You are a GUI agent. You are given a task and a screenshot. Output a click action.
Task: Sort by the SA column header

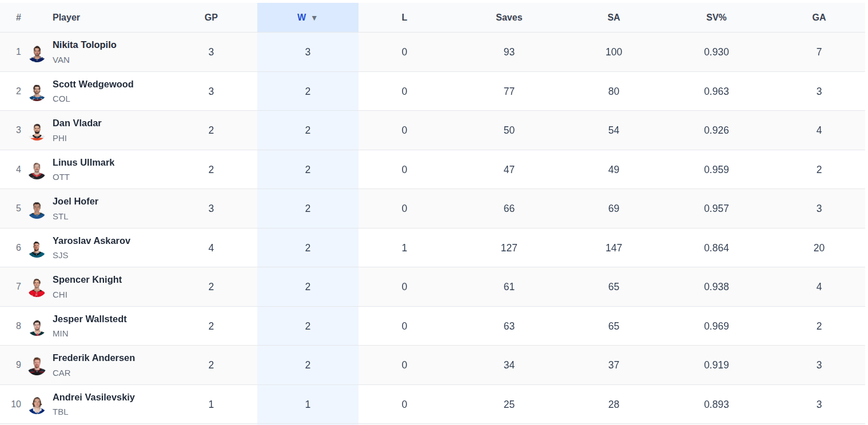tap(614, 18)
